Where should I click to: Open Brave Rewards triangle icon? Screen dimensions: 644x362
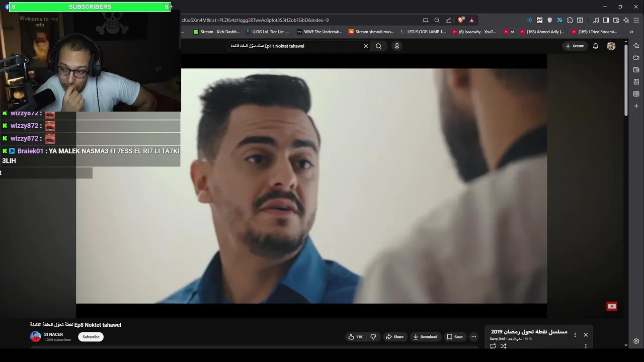pyautogui.click(x=471, y=20)
